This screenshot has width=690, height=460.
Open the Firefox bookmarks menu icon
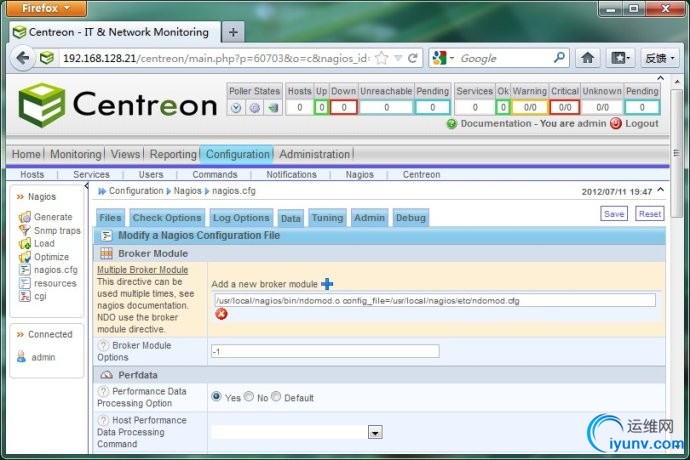click(x=620, y=58)
